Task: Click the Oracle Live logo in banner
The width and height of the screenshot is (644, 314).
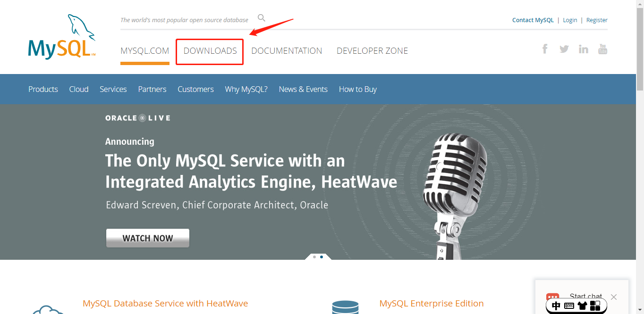Action: 138,118
